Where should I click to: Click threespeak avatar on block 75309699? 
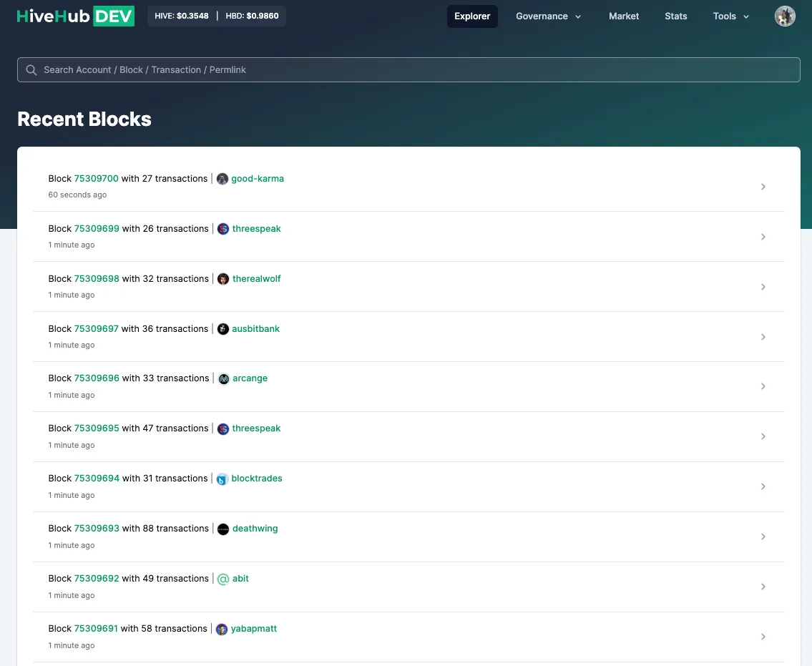pyautogui.click(x=223, y=229)
